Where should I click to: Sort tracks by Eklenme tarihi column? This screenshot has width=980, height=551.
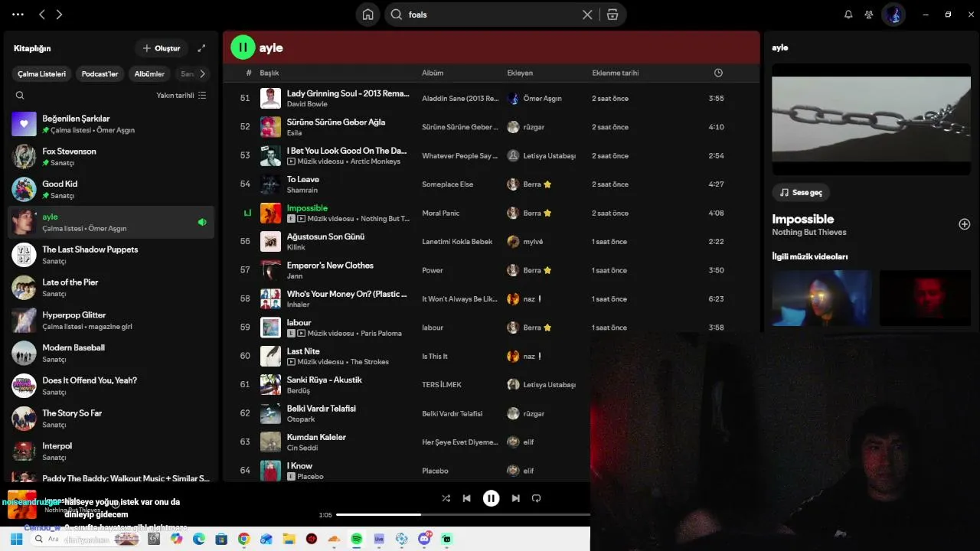[x=615, y=73]
